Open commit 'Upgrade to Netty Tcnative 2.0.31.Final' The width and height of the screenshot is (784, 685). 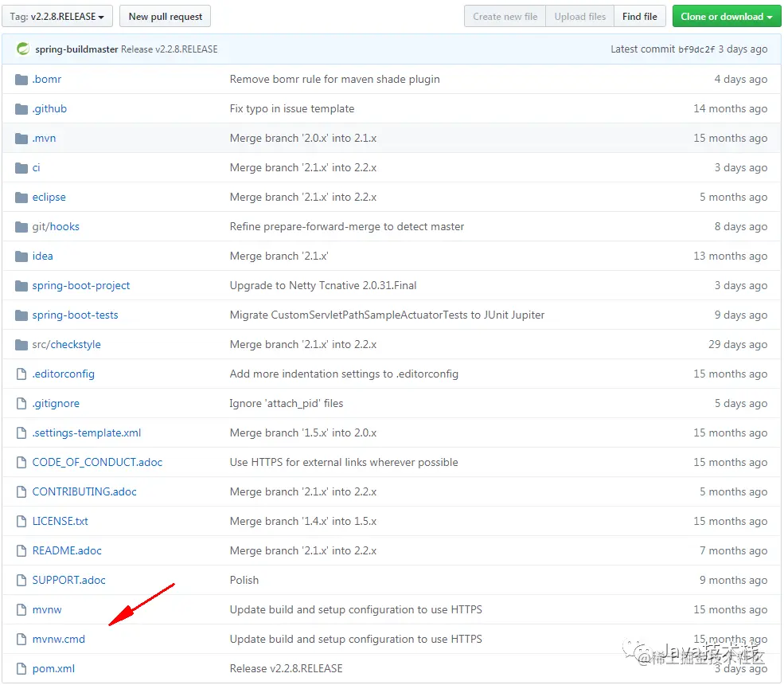pos(323,286)
